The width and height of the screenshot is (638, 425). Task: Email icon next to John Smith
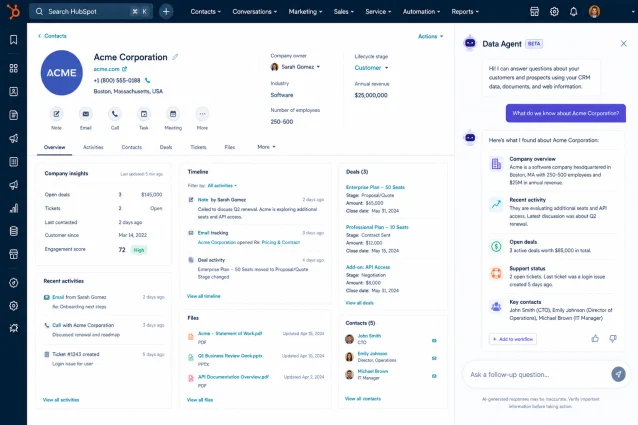point(434,340)
